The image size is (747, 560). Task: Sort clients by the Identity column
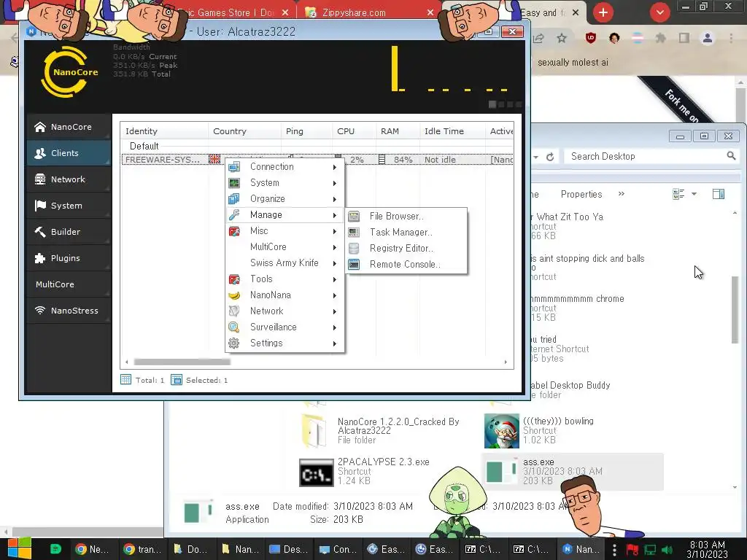[x=164, y=131]
